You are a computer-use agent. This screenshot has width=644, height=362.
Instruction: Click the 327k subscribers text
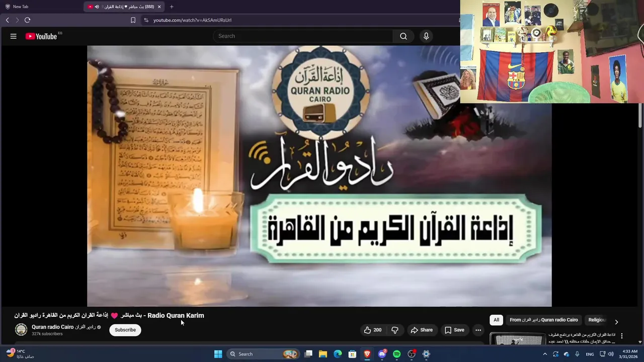point(47,334)
